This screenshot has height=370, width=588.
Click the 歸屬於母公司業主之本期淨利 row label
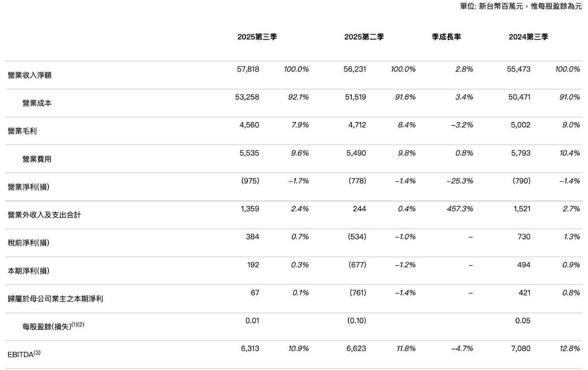54,299
